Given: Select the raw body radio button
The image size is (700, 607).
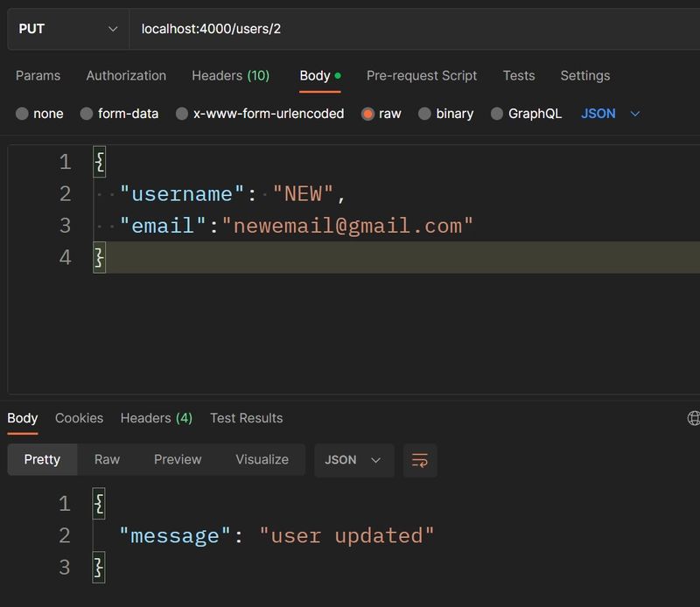Looking at the screenshot, I should 367,114.
